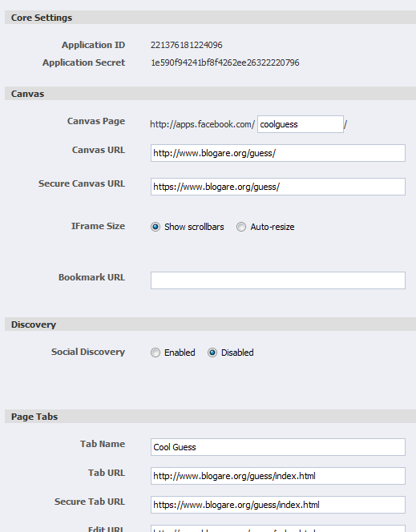Click the Tab URL label
The image size is (416, 532).
click(x=107, y=473)
